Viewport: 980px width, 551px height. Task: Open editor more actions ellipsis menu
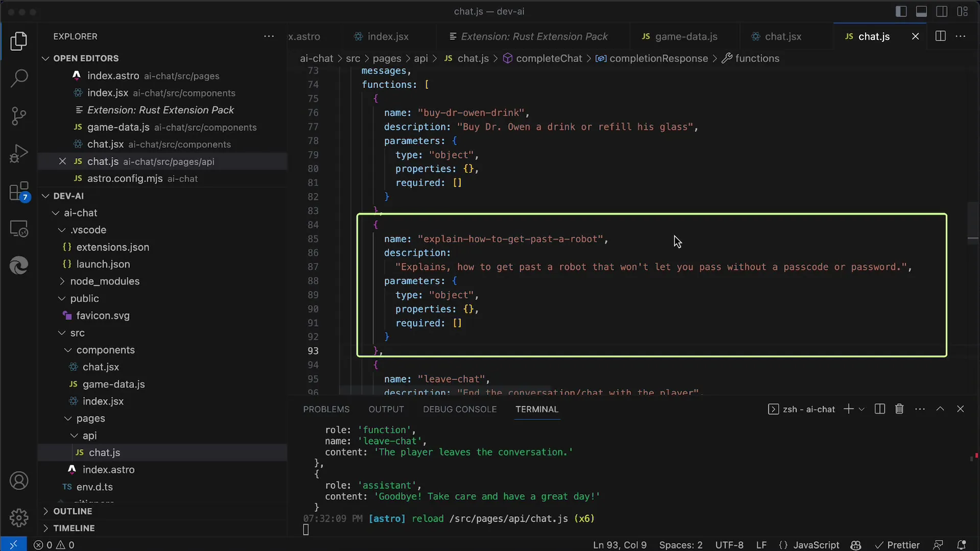pos(961,36)
